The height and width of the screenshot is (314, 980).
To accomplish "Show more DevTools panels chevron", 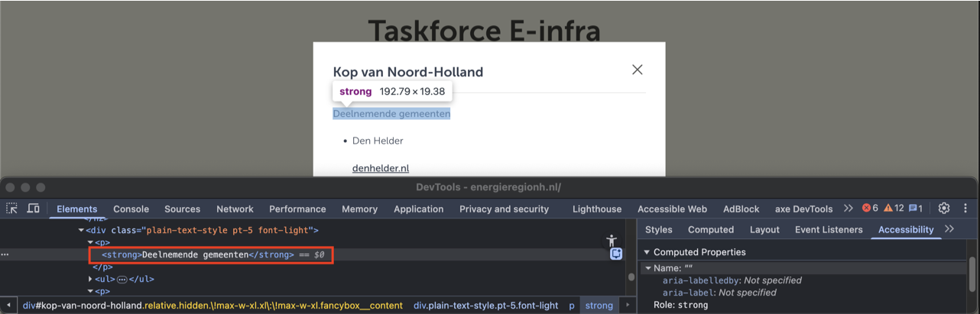I will point(849,209).
